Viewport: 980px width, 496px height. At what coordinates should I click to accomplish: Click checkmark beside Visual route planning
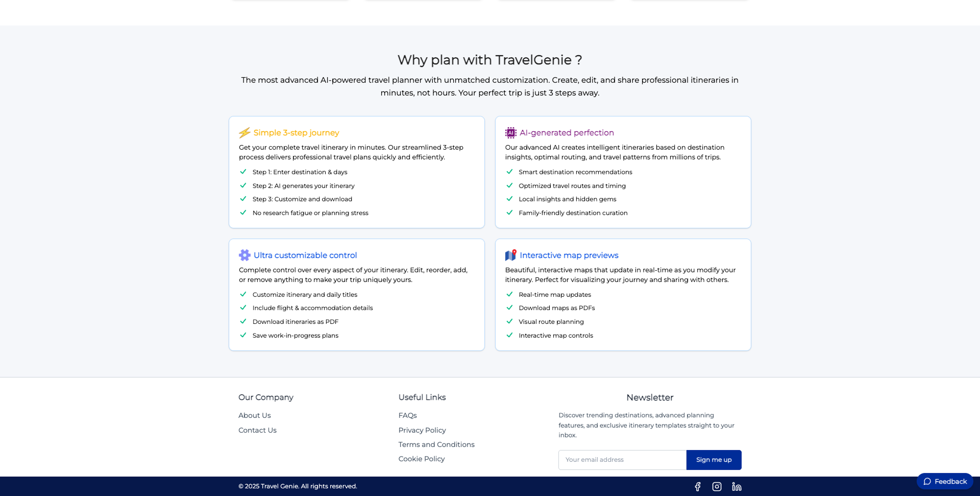[x=509, y=321]
